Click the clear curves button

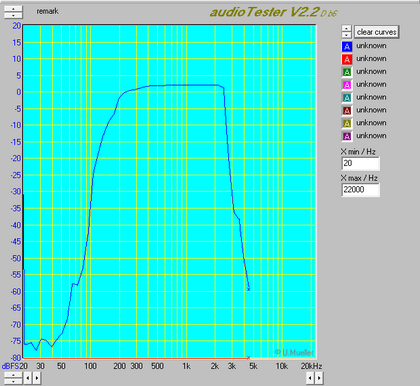pos(376,32)
